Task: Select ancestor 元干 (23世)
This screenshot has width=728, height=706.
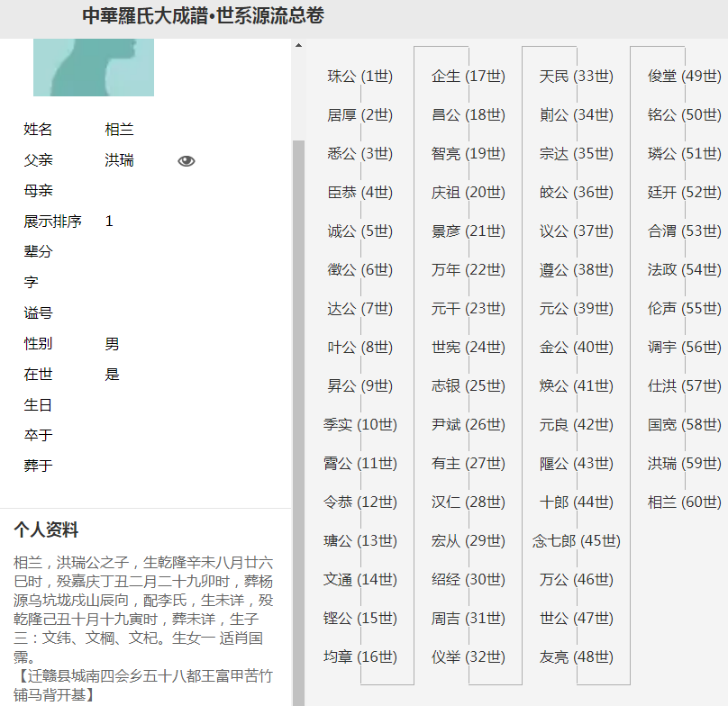Action: pyautogui.click(x=468, y=309)
